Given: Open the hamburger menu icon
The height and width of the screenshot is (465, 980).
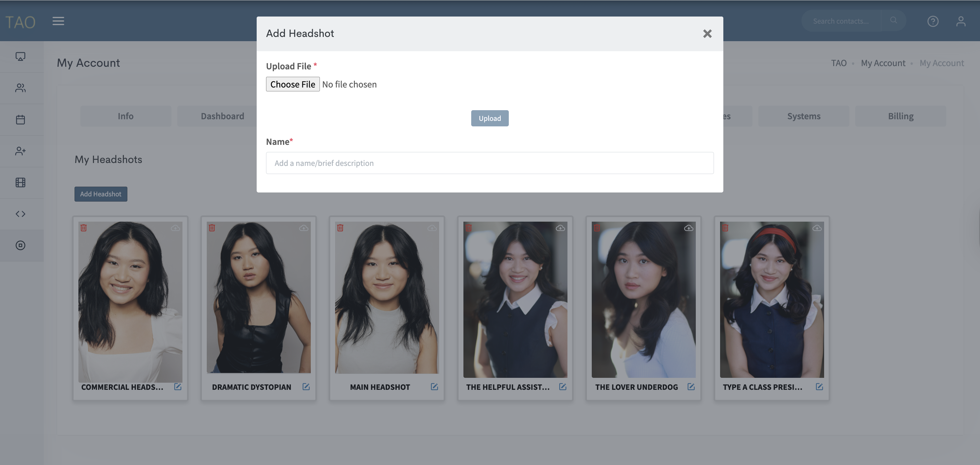Looking at the screenshot, I should click(x=58, y=21).
